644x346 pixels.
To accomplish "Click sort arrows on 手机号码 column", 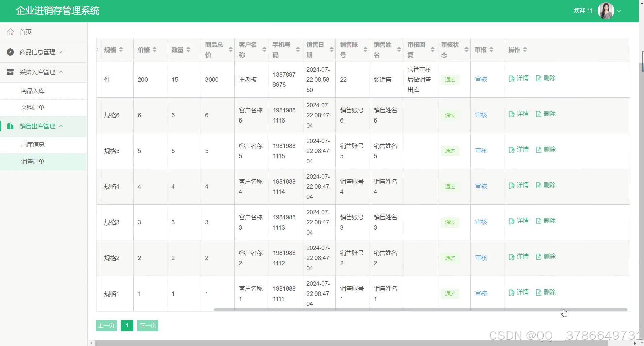I will (x=298, y=50).
